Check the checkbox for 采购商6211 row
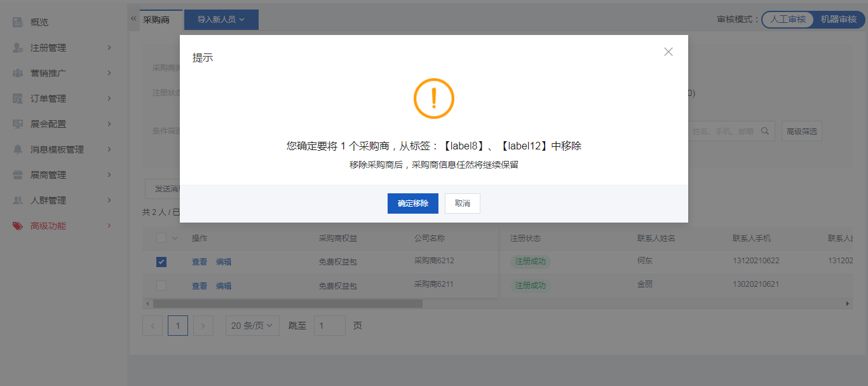 point(161,286)
